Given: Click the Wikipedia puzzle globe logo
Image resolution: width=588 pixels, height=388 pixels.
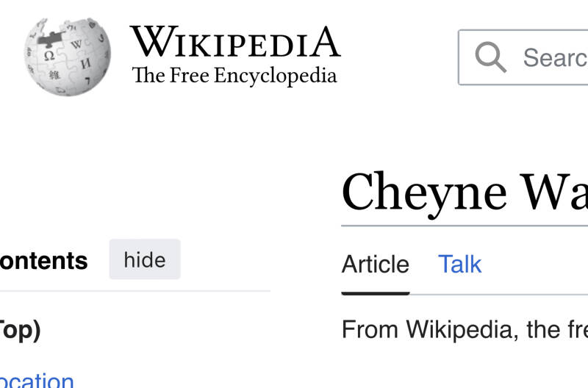Looking at the screenshot, I should [67, 57].
